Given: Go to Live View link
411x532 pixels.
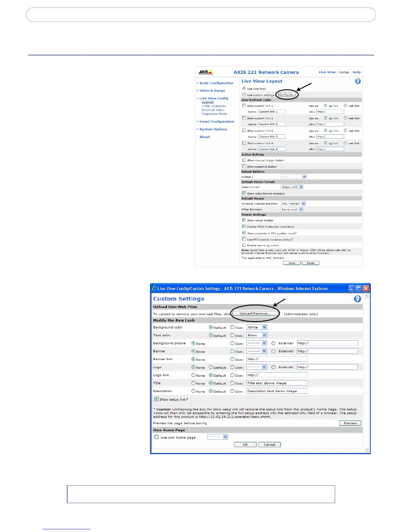Looking at the screenshot, I should pos(327,72).
